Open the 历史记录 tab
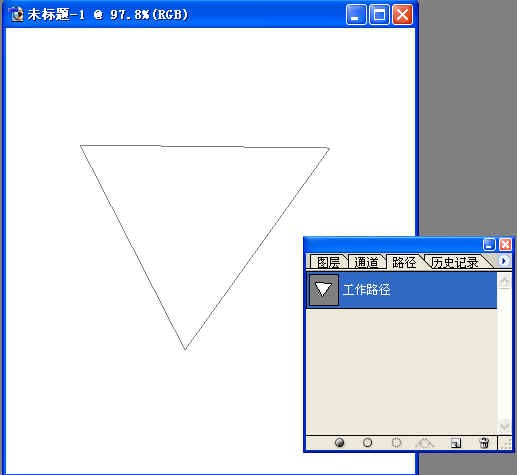This screenshot has height=475, width=517. [455, 262]
